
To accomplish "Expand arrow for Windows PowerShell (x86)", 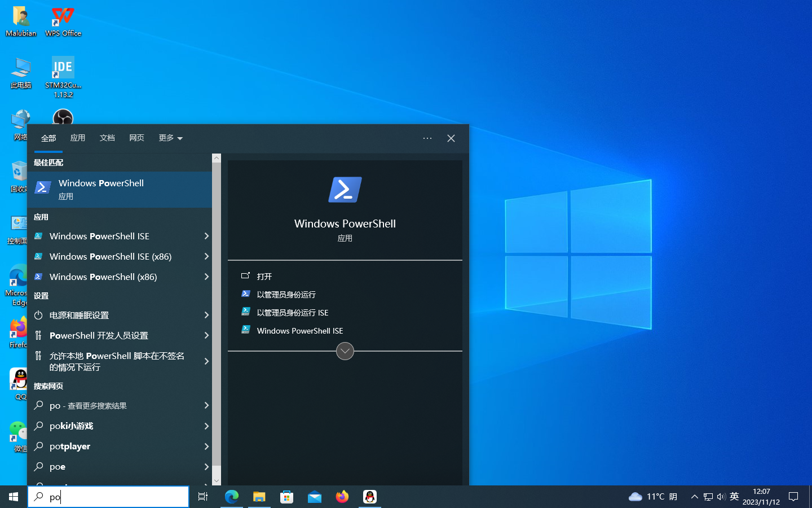I will pos(206,277).
